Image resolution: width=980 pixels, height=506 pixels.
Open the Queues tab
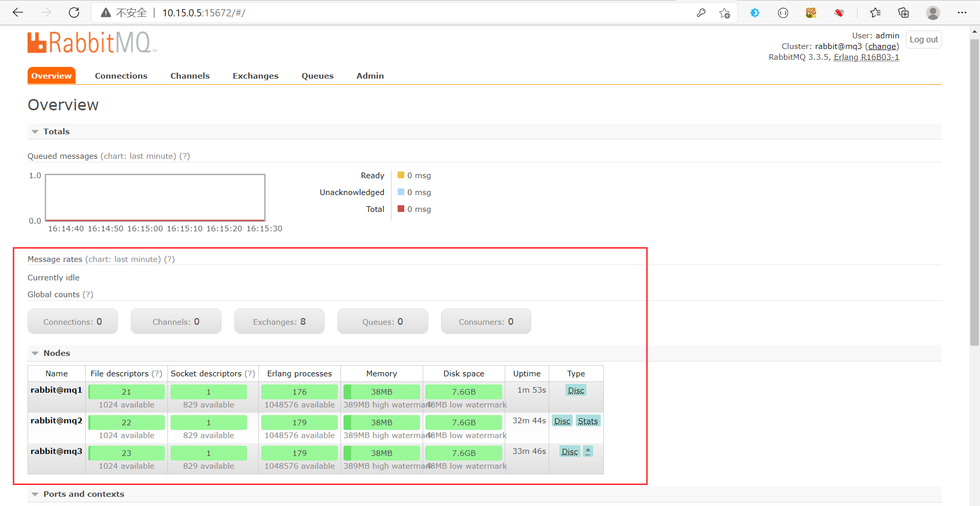[317, 76]
